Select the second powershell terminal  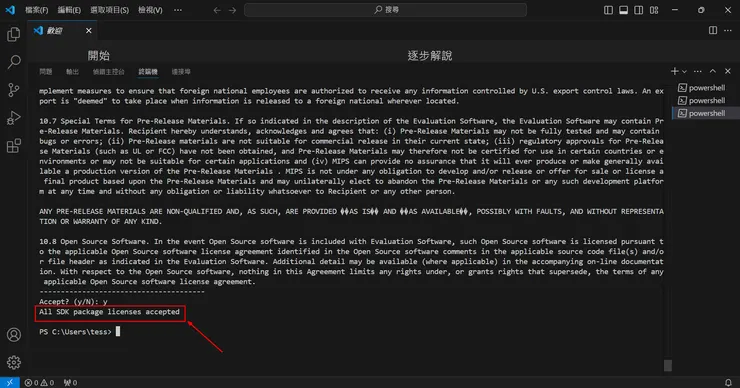tap(701, 101)
